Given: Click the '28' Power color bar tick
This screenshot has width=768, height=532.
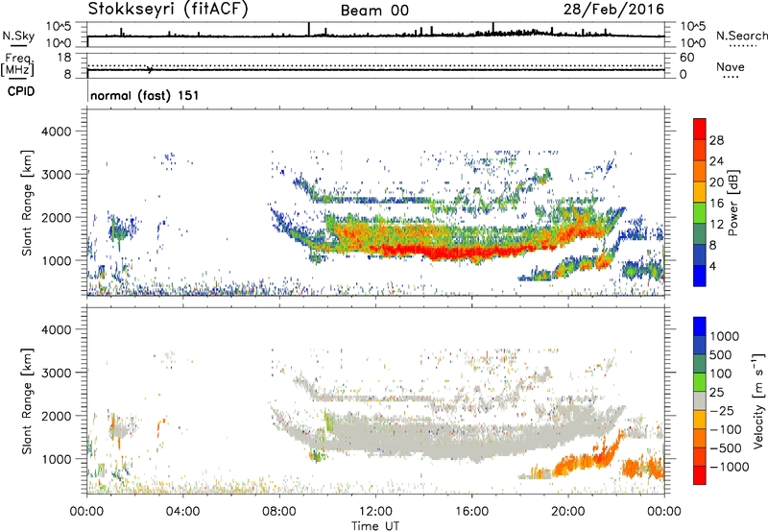Looking at the screenshot, I should pos(716,140).
